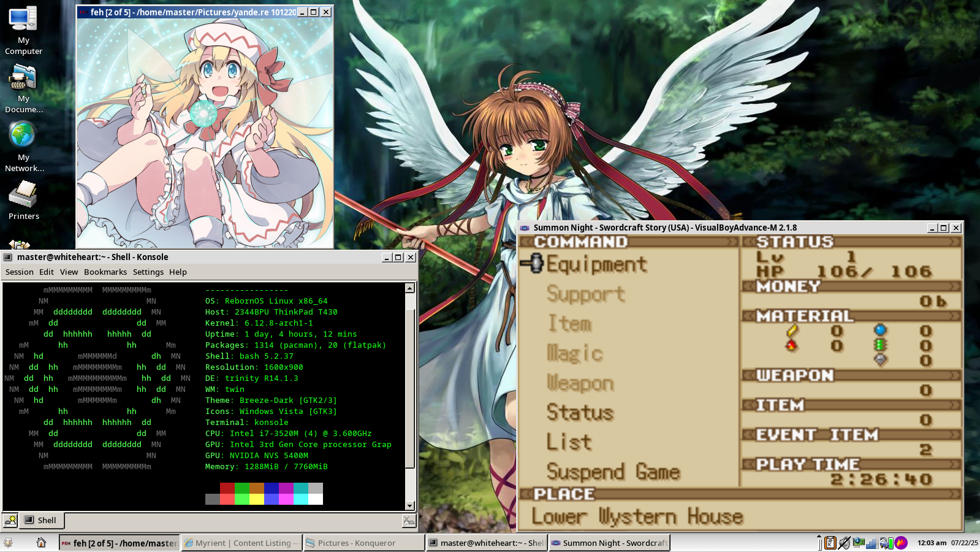
Task: Click the close-session icon in Konsole's tab bar
Action: 409,521
